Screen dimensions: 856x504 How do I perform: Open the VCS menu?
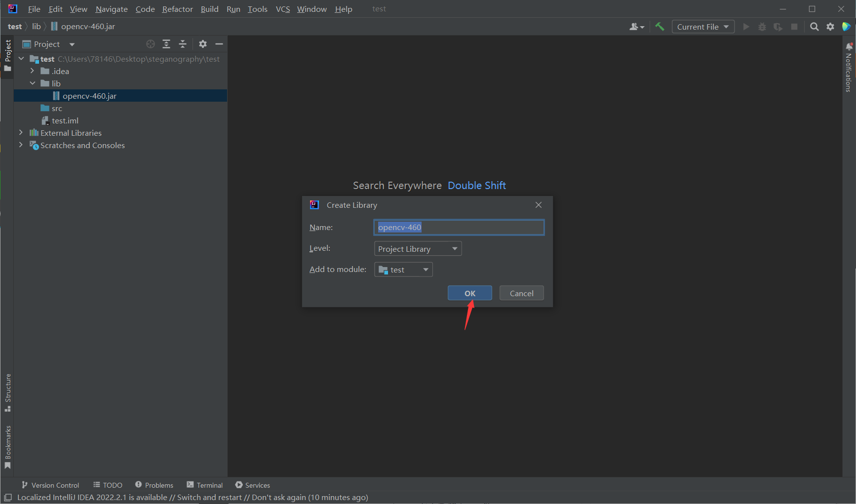coord(283,9)
